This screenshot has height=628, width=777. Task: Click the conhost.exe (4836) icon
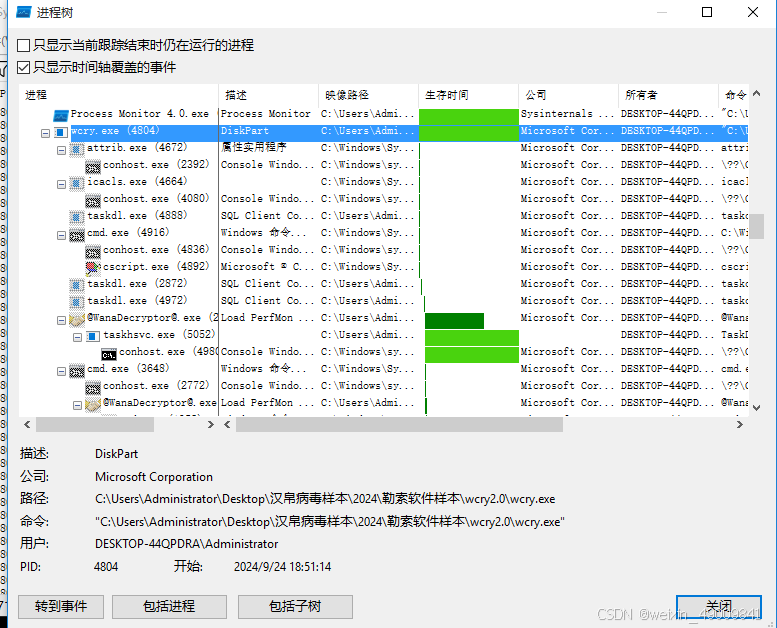click(93, 251)
